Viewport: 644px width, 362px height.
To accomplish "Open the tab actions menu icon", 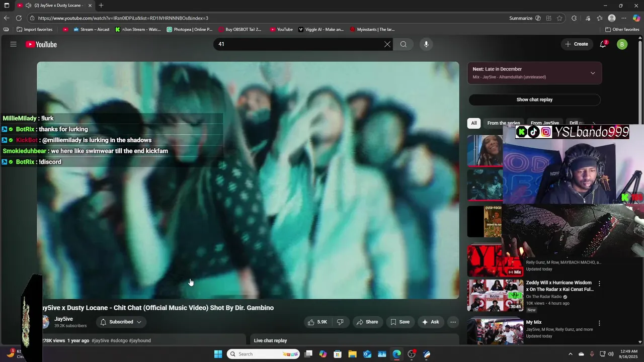I will [x=7, y=6].
